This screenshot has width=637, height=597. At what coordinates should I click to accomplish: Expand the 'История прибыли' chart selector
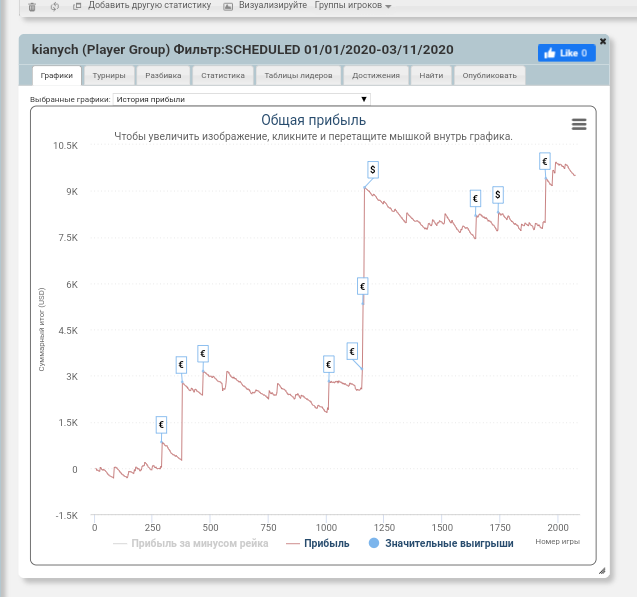(241, 100)
